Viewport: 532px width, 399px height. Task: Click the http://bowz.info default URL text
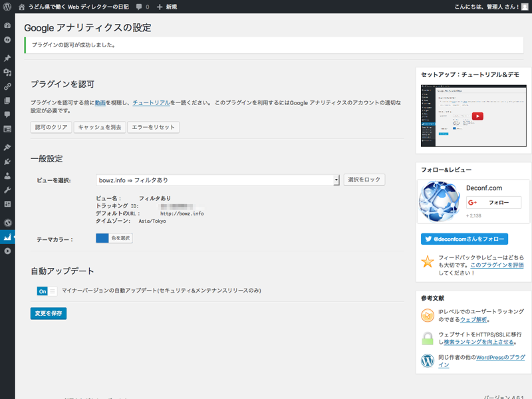pyautogui.click(x=182, y=213)
